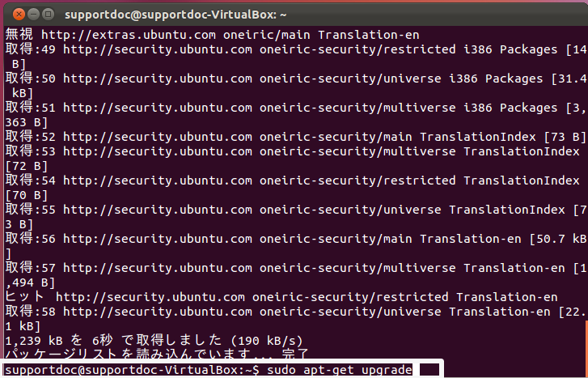Click the sudo apt-get upgrade command text
Screen dimensions: 588x378
coord(340,370)
